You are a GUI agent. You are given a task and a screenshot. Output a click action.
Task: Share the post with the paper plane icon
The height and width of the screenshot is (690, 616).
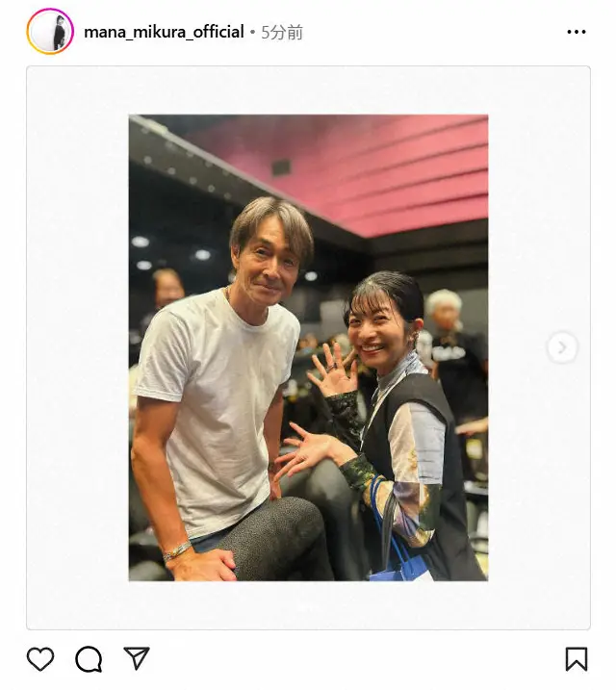tap(137, 658)
